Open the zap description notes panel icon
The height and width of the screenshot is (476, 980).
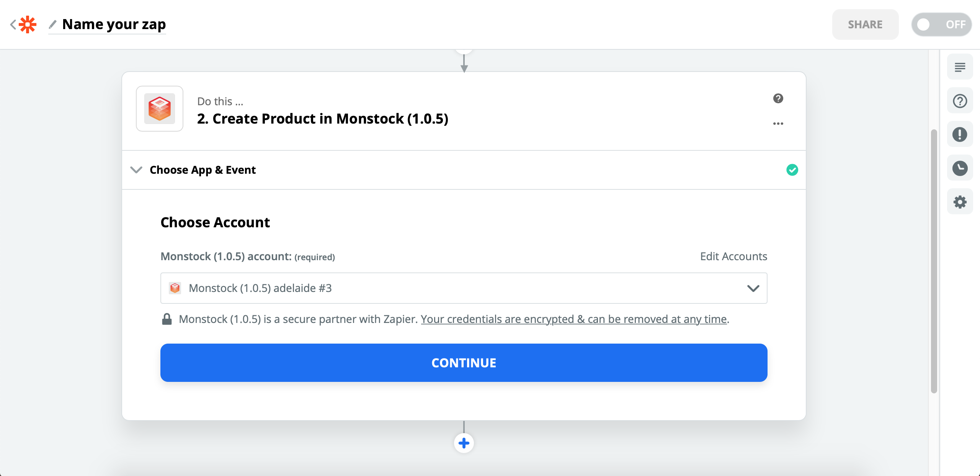960,67
